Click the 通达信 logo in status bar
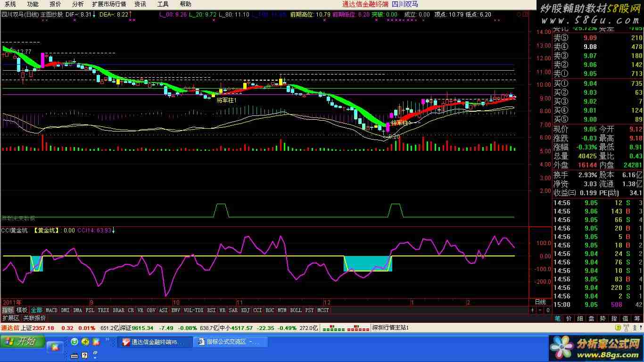Viewport: 644px width, 362px height. (x=10, y=328)
